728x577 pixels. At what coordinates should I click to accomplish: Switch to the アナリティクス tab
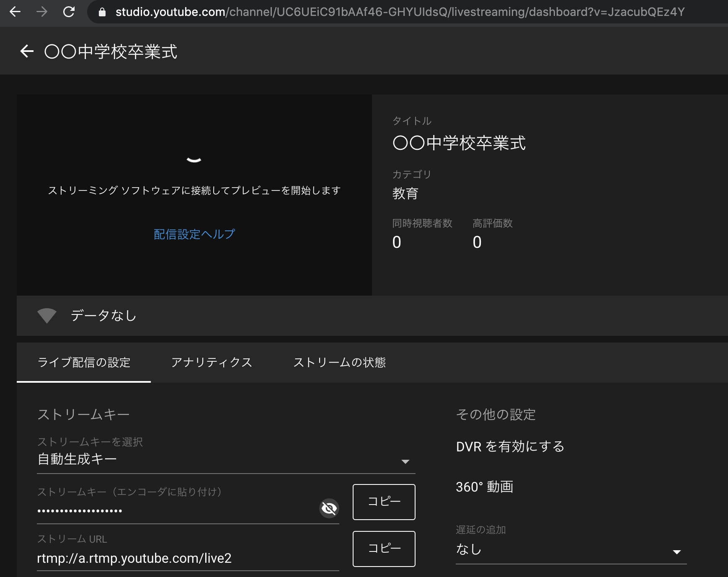coord(212,362)
